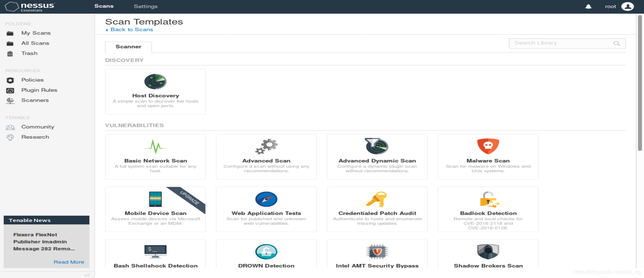The width and height of the screenshot is (644, 278).
Task: Click the Plugin Rules icon
Action: pyautogui.click(x=10, y=90)
